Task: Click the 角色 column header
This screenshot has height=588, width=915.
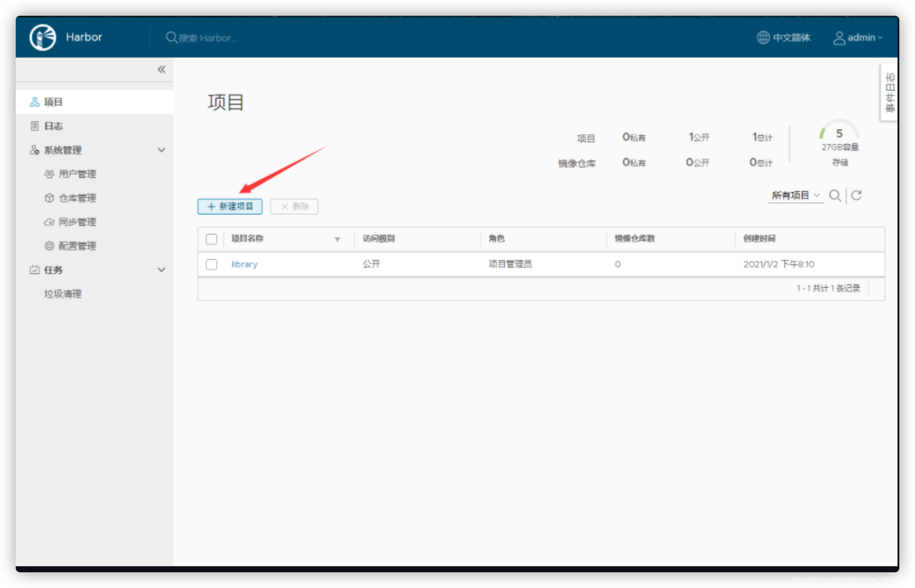Action: tap(497, 239)
